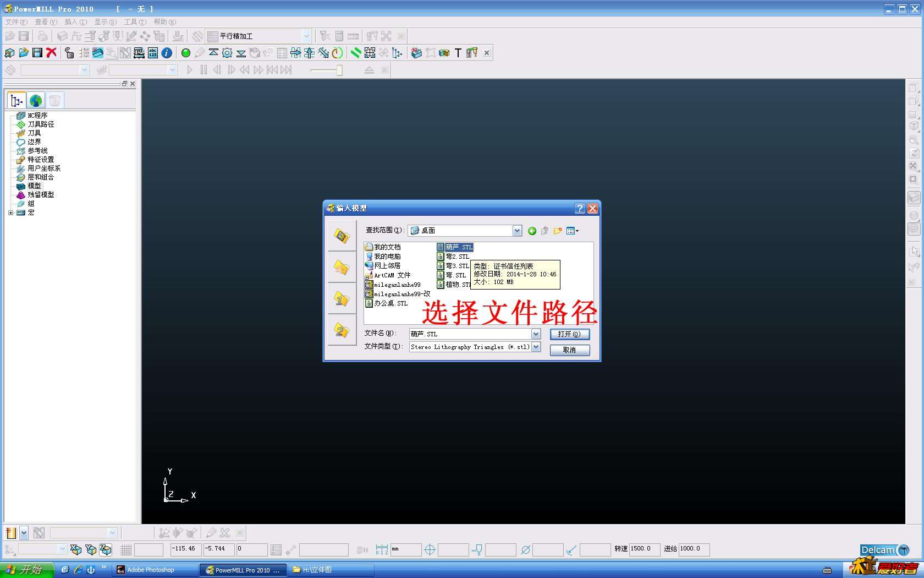Click the crosshair target icon in status bar
Screen dimensions: 924x578
[x=430, y=549]
